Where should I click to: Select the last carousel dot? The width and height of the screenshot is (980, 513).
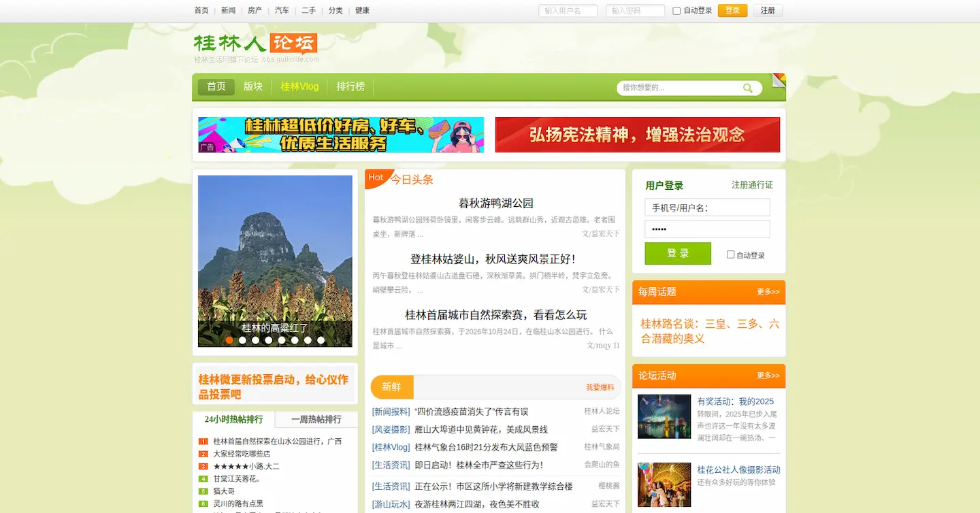(321, 340)
